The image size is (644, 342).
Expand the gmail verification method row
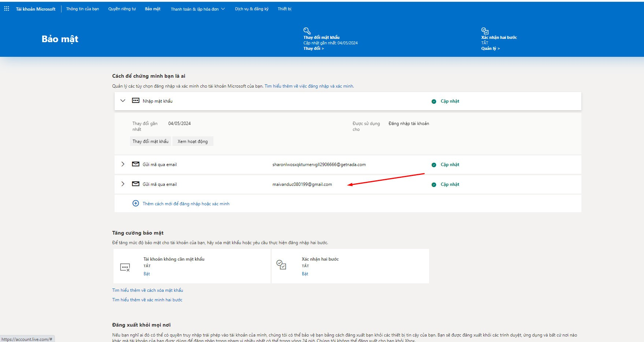123,184
